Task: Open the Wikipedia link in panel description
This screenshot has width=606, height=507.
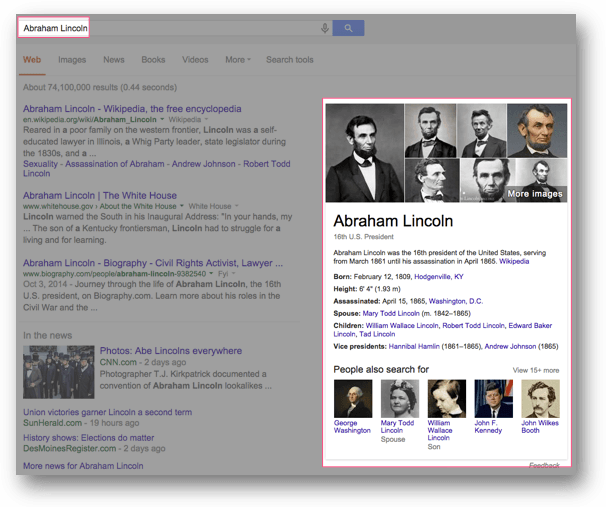Action: pyautogui.click(x=514, y=261)
